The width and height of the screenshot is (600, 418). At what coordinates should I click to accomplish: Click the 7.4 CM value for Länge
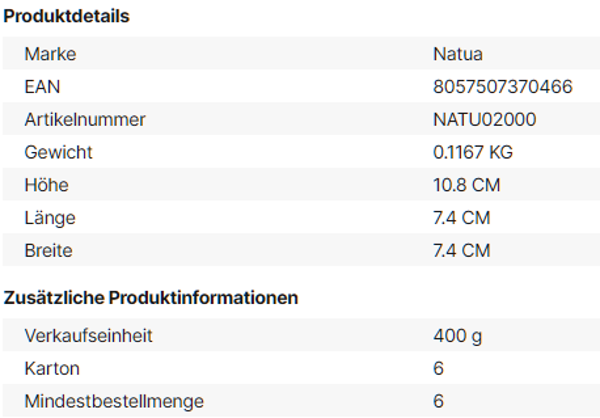(x=461, y=217)
